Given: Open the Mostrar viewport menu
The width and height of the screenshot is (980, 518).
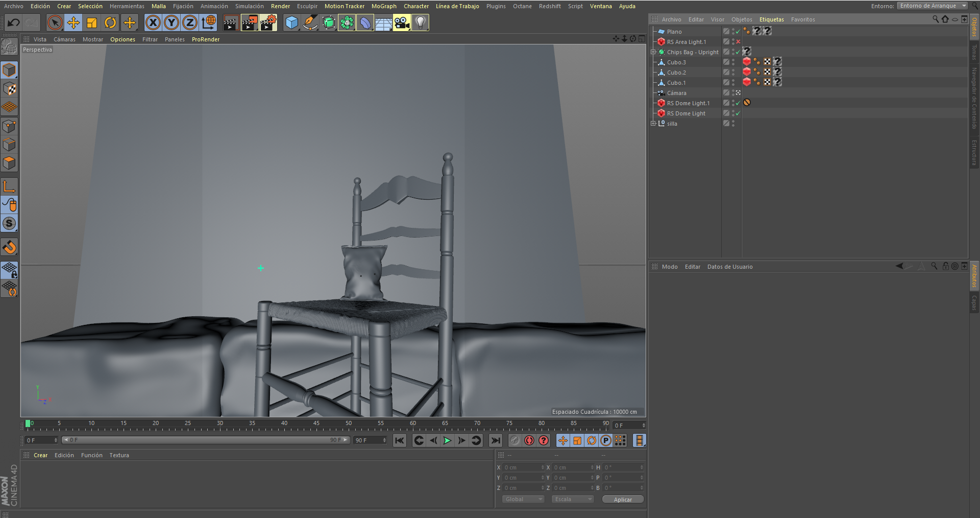Looking at the screenshot, I should point(93,39).
